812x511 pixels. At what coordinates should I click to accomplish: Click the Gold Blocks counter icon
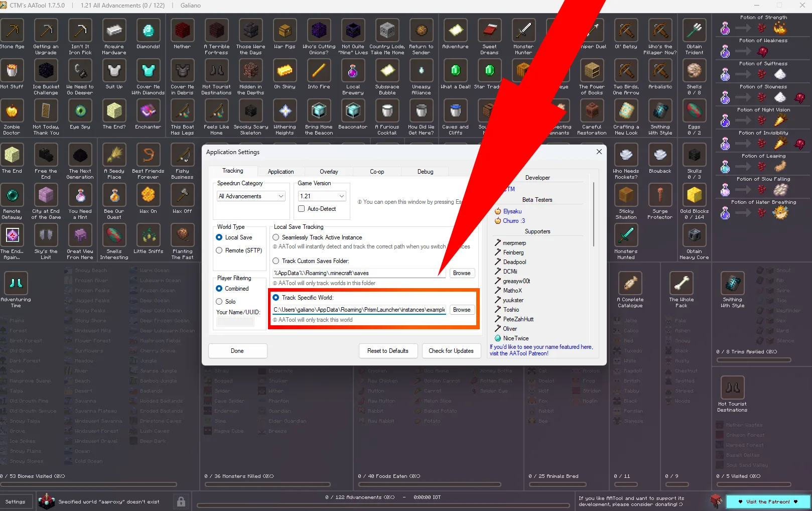click(695, 195)
